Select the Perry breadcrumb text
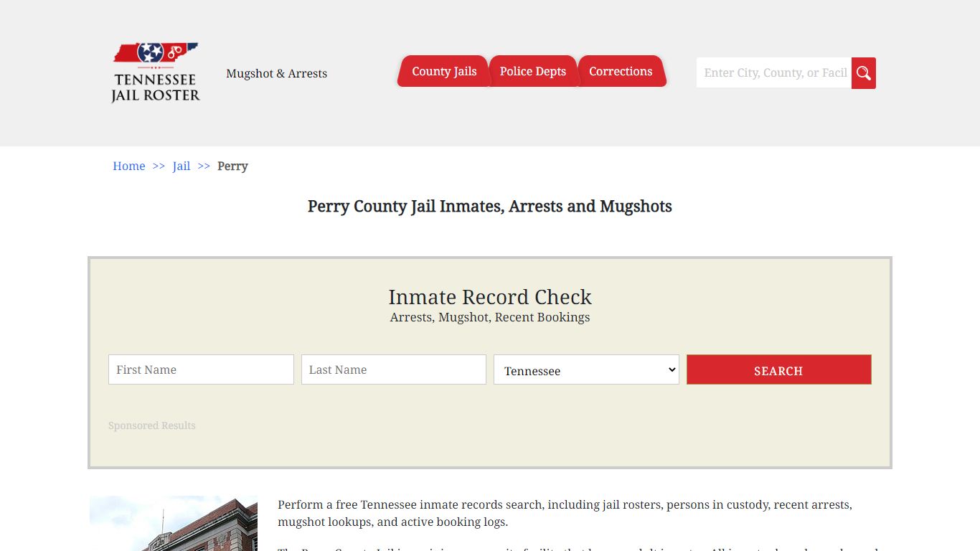980x551 pixels. coord(232,166)
